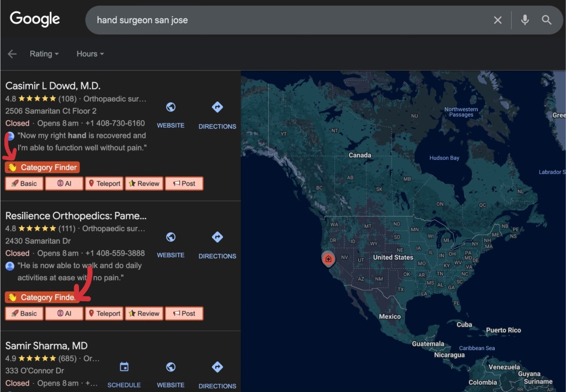Clear the search box with the X icon

[497, 20]
